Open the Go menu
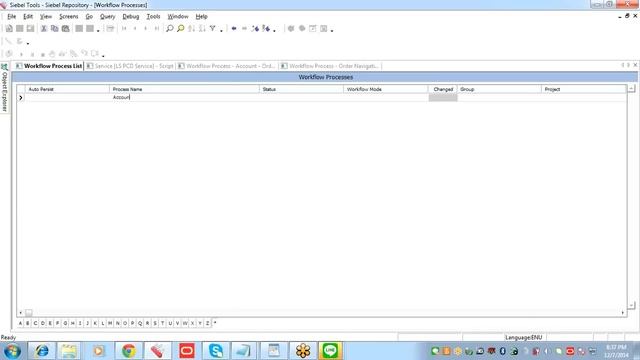 [x=89, y=16]
